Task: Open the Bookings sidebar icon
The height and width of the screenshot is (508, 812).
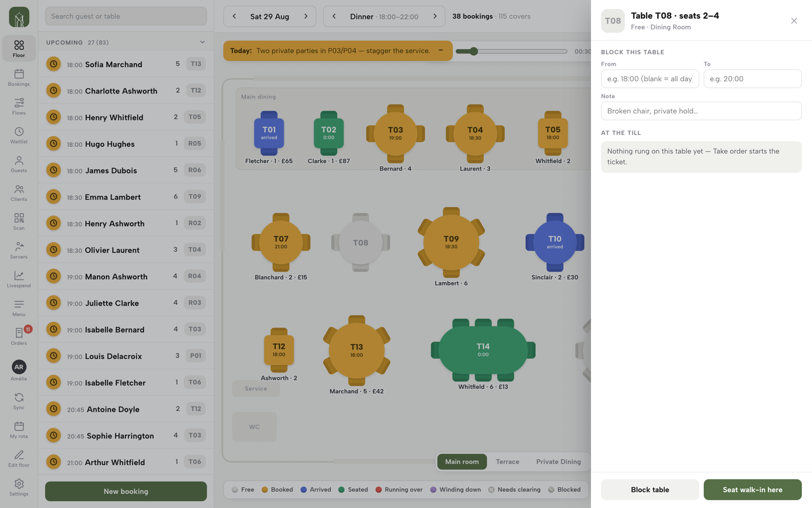Action: click(19, 77)
